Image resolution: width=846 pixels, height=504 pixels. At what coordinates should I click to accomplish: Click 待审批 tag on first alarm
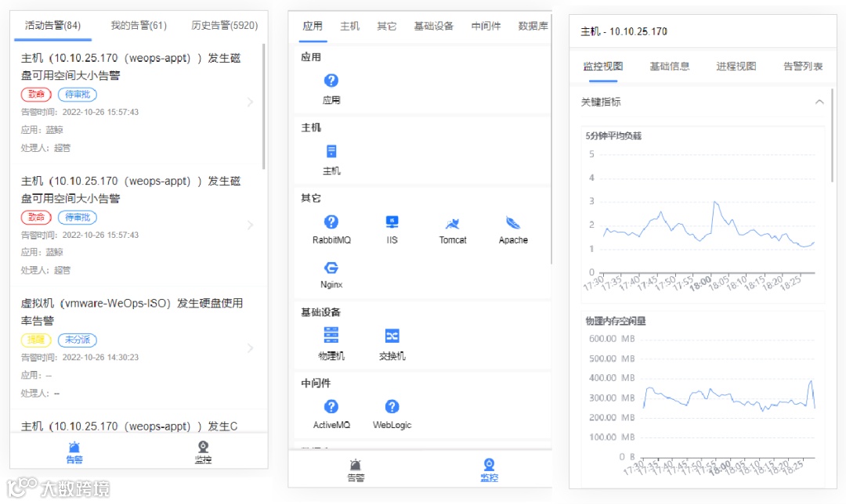click(78, 95)
